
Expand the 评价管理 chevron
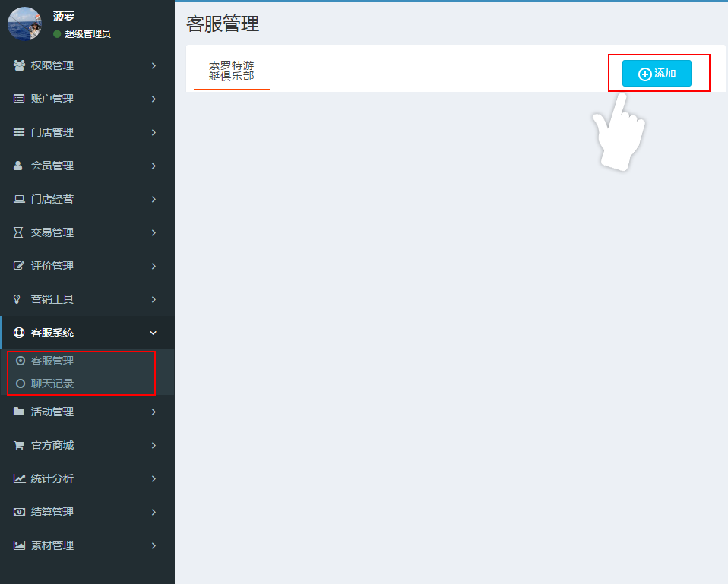coord(154,267)
